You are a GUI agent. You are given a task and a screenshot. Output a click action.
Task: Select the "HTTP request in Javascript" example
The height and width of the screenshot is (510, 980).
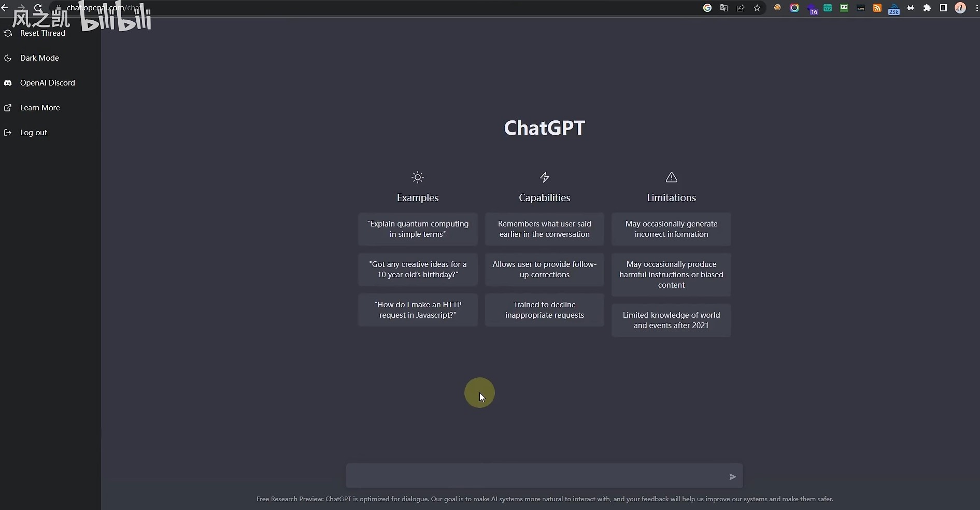pyautogui.click(x=418, y=310)
